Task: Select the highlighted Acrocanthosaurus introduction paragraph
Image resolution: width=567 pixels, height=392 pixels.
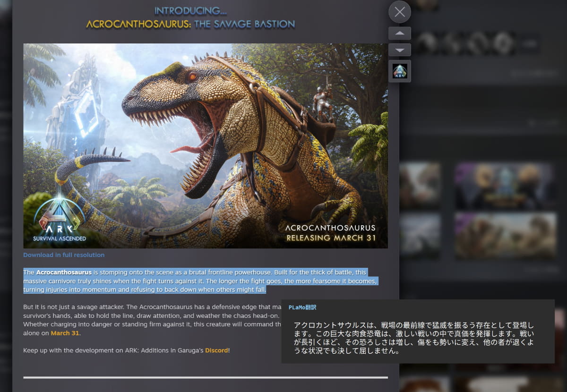Action: tap(198, 280)
